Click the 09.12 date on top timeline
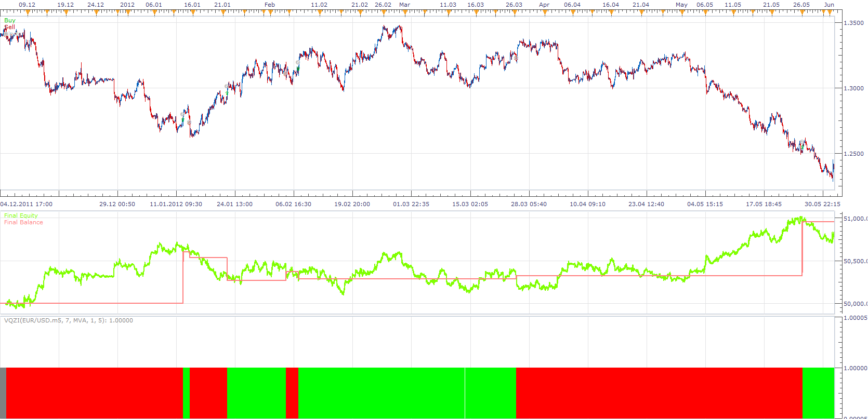The image size is (868, 419). [x=27, y=5]
